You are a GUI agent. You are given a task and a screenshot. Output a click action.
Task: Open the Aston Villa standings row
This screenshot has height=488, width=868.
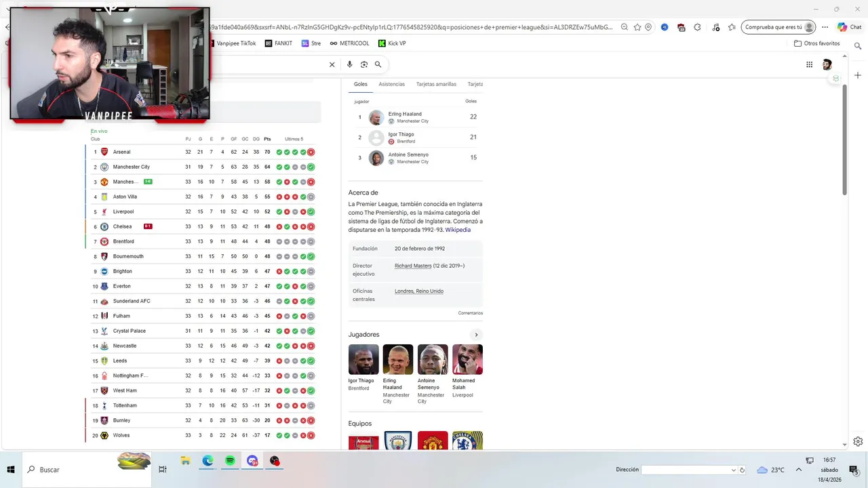coord(202,197)
